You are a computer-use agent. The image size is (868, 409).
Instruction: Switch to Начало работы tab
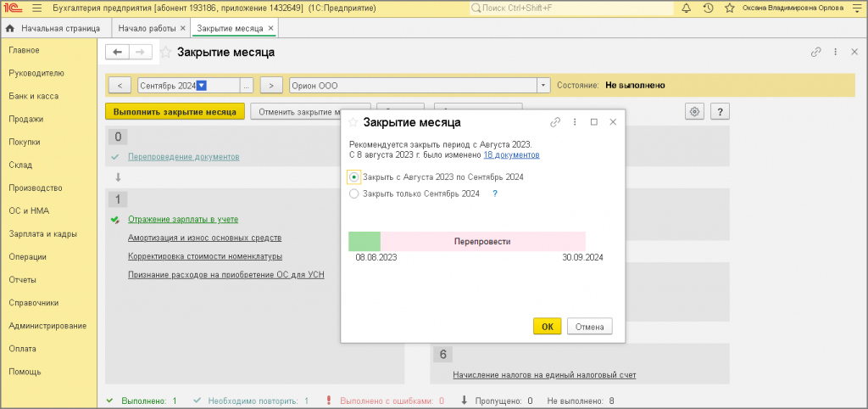coord(147,28)
